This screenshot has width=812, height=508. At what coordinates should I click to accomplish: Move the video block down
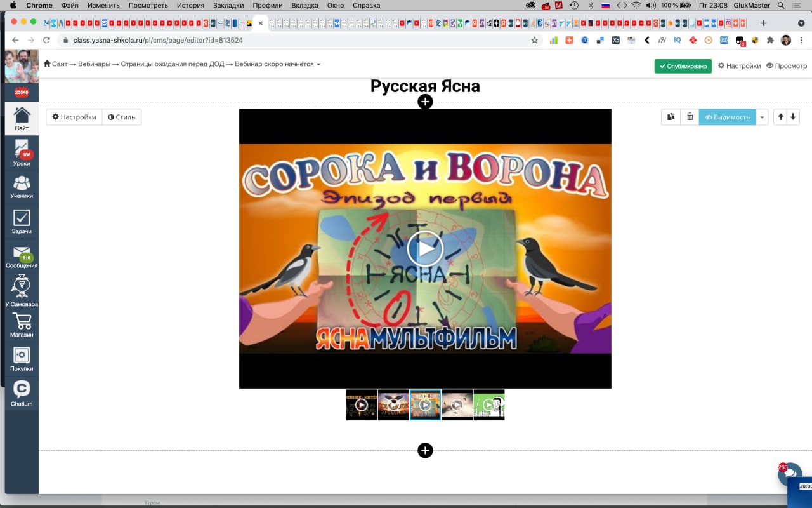pos(793,117)
